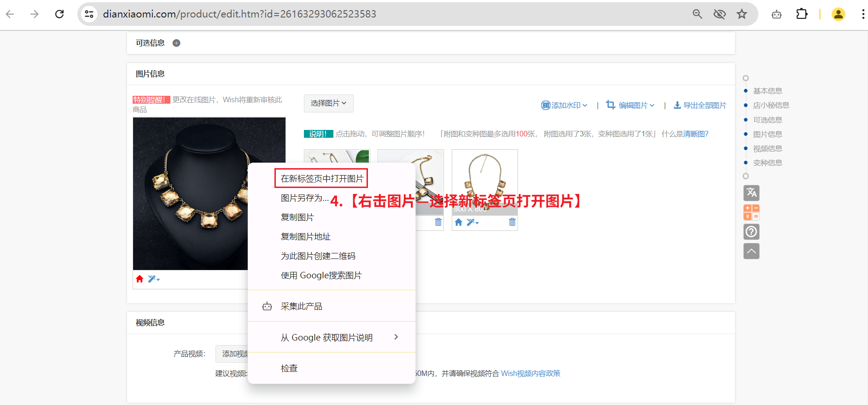Jump to 图片信息 in the side navigation

[768, 135]
